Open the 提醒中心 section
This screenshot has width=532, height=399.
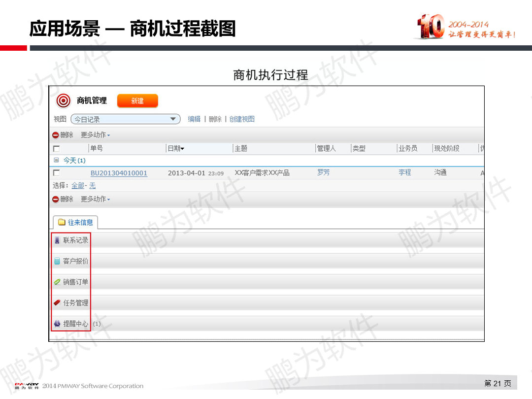point(76,324)
